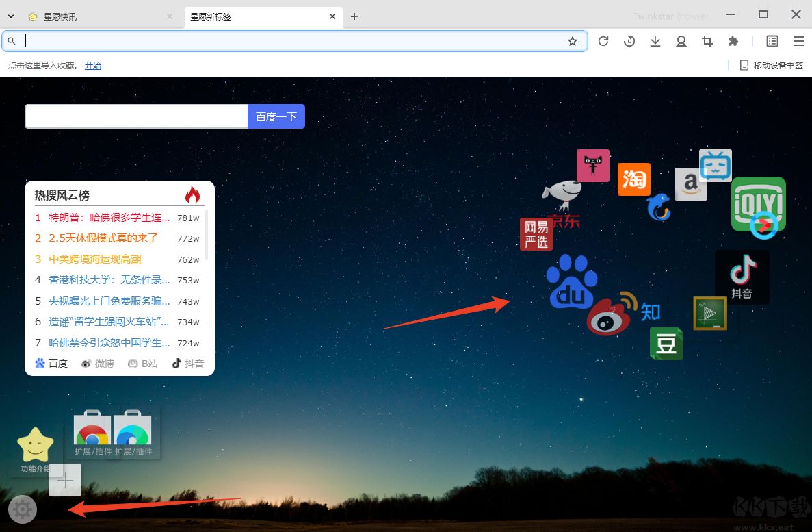Open hot item 香港科技大学：无条件录
The height and width of the screenshot is (532, 812).
click(109, 280)
